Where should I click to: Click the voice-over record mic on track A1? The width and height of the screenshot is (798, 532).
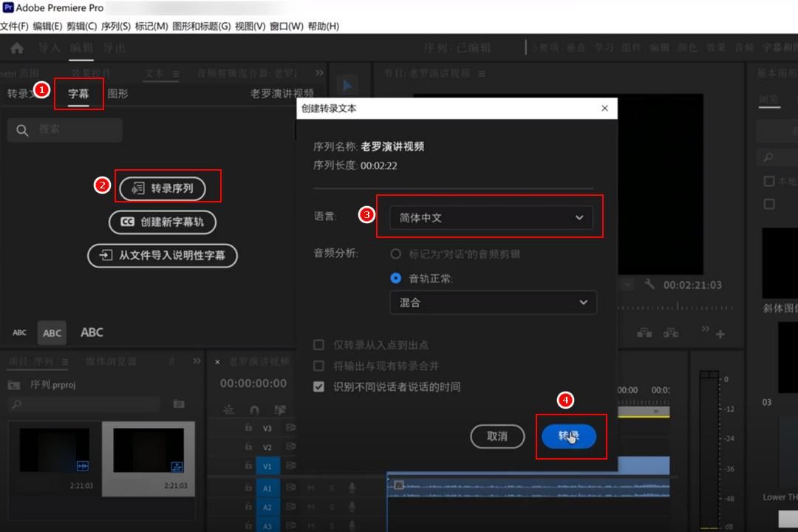tap(352, 488)
